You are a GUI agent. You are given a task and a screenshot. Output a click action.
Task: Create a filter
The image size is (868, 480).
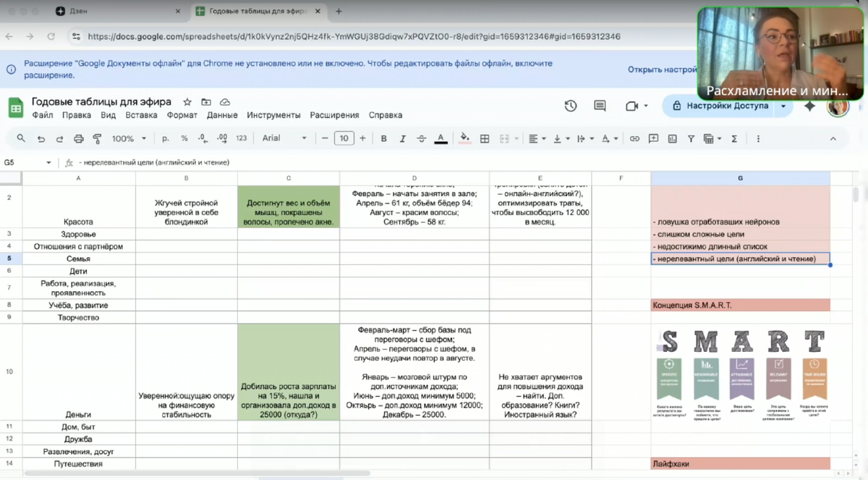[x=691, y=138]
